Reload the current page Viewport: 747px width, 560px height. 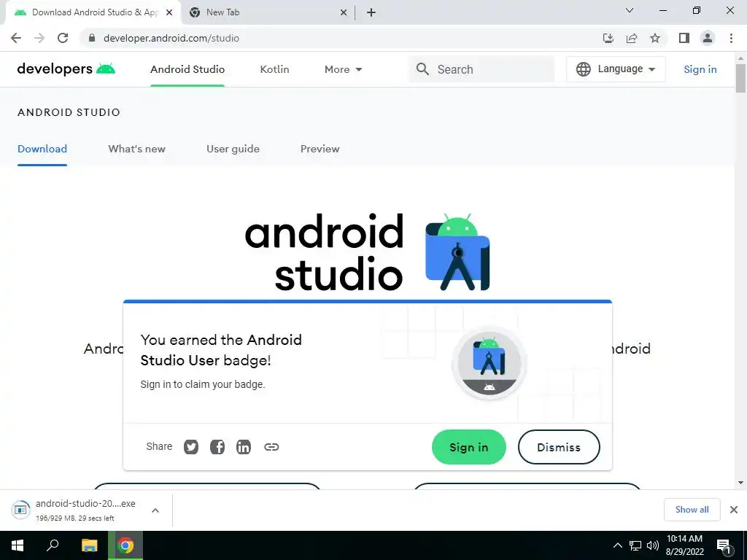point(63,38)
